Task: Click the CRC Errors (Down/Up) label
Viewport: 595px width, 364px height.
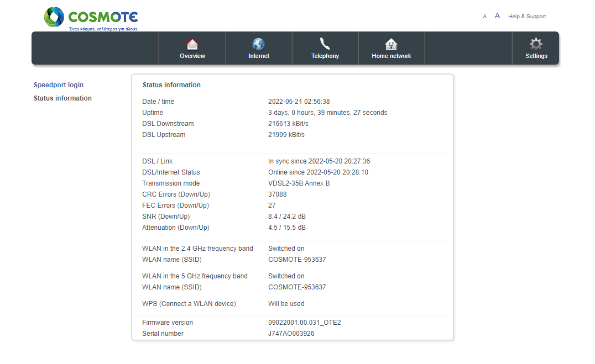Action: click(176, 194)
